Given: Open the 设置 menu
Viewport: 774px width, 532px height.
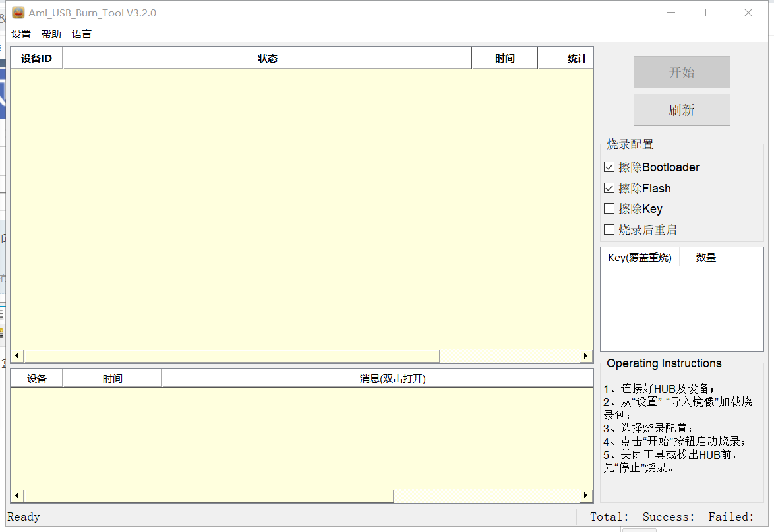Looking at the screenshot, I should (21, 34).
